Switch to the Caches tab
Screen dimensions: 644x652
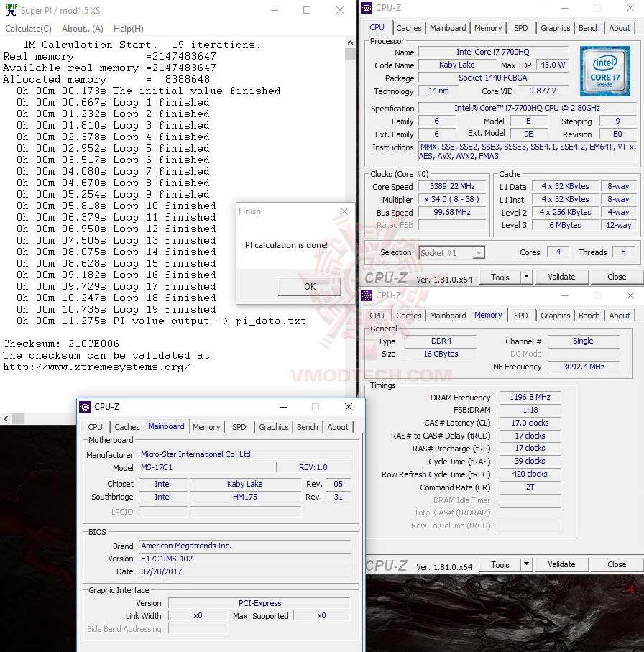[409, 27]
